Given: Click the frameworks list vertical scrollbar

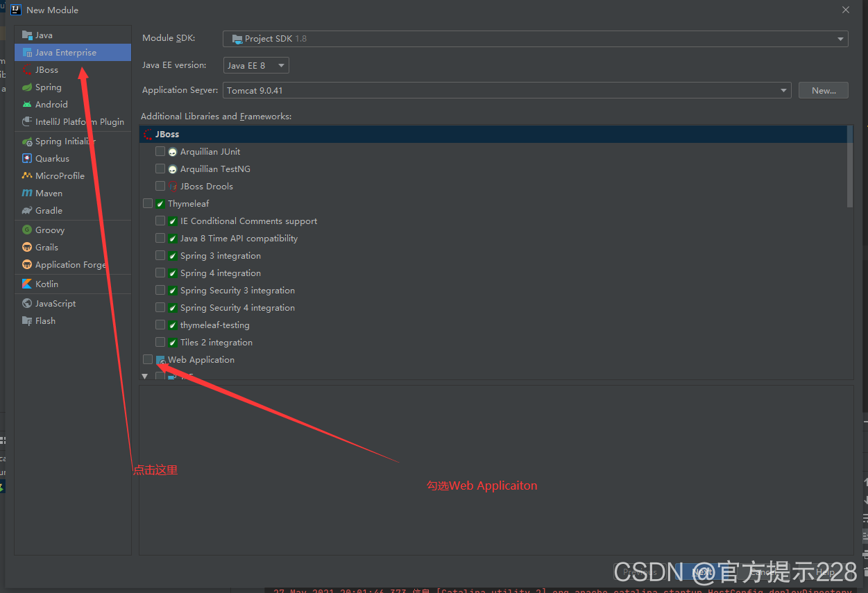Looking at the screenshot, I should [850, 166].
